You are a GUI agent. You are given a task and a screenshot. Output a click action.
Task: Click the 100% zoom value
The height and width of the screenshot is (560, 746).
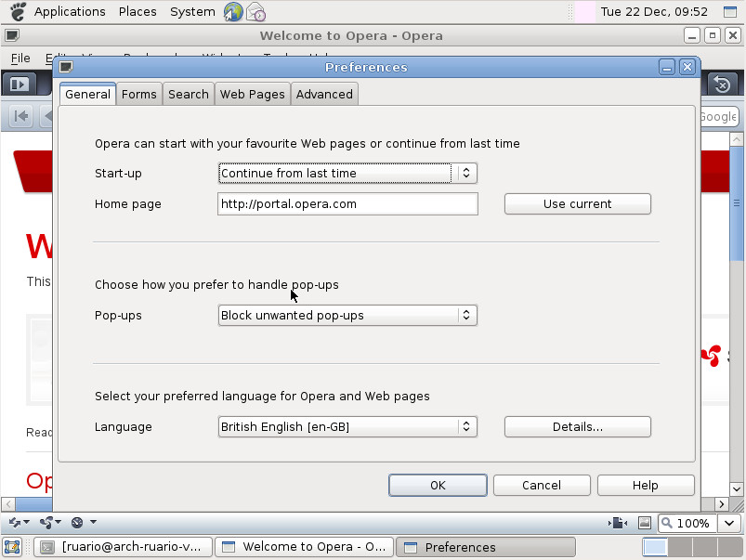coord(693,524)
